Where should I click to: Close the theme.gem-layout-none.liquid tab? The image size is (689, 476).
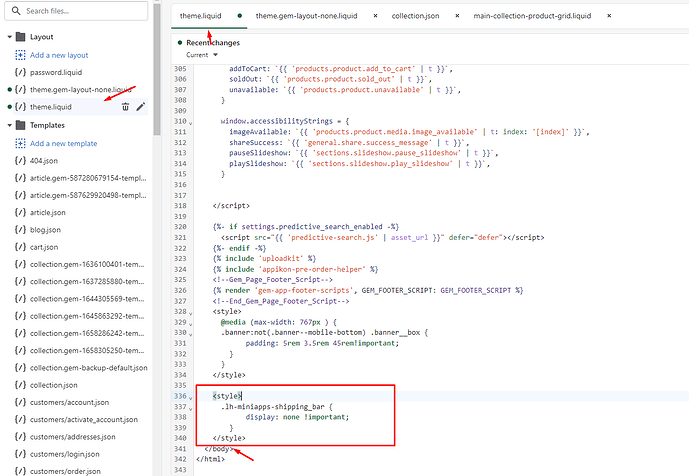point(375,16)
